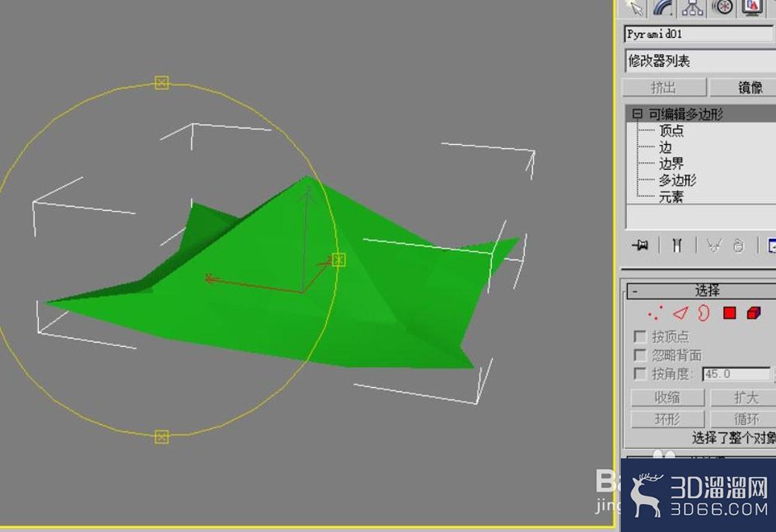Click the 环形 button

click(x=667, y=420)
